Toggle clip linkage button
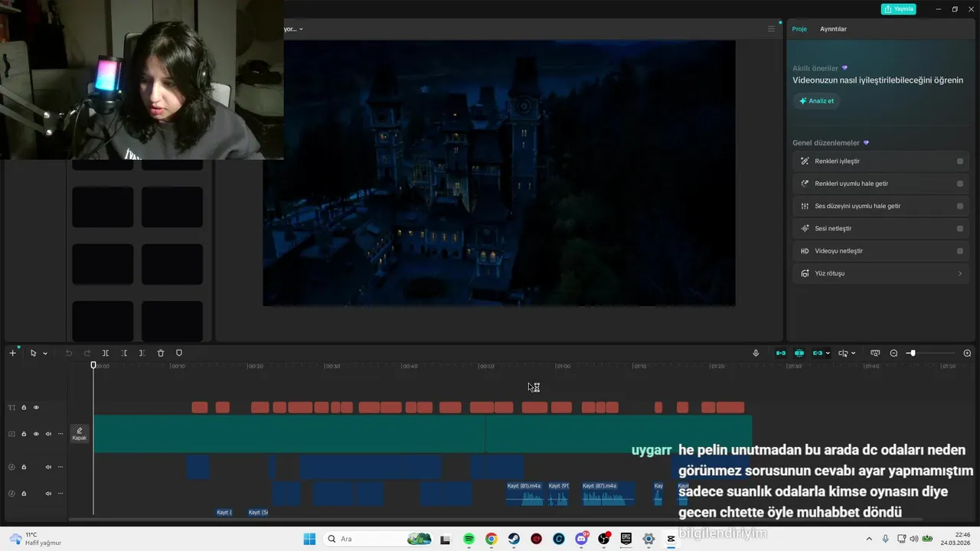 point(818,353)
